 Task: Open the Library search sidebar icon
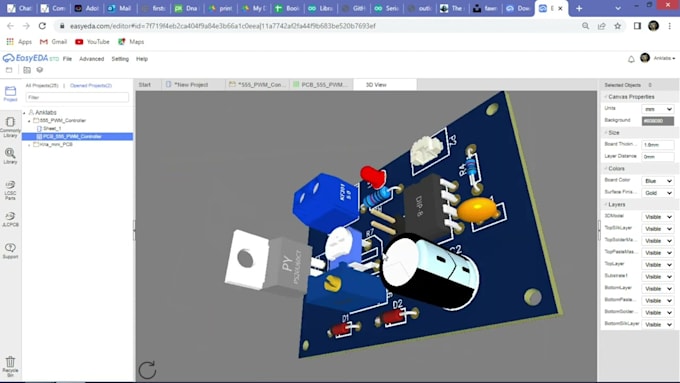(x=10, y=156)
